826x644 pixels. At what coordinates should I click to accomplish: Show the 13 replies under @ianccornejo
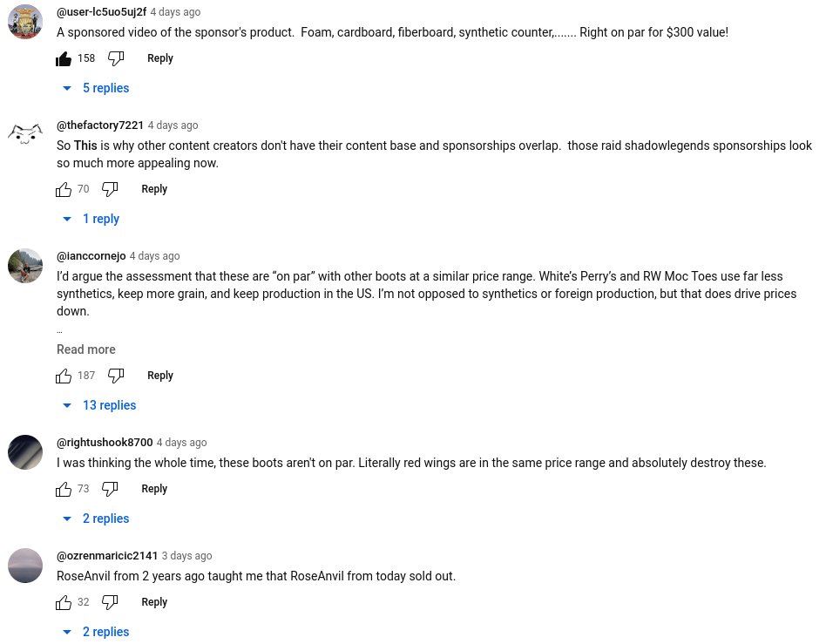click(100, 405)
